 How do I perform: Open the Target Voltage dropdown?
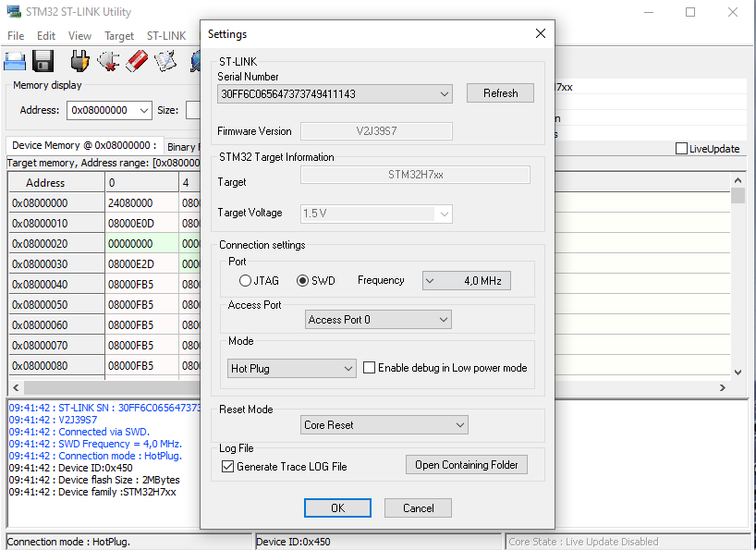tap(376, 214)
